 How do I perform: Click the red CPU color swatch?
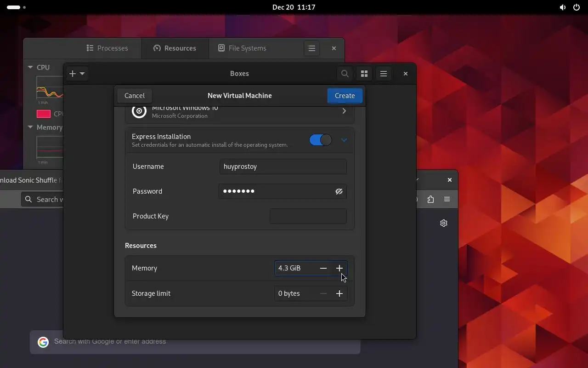pos(44,114)
